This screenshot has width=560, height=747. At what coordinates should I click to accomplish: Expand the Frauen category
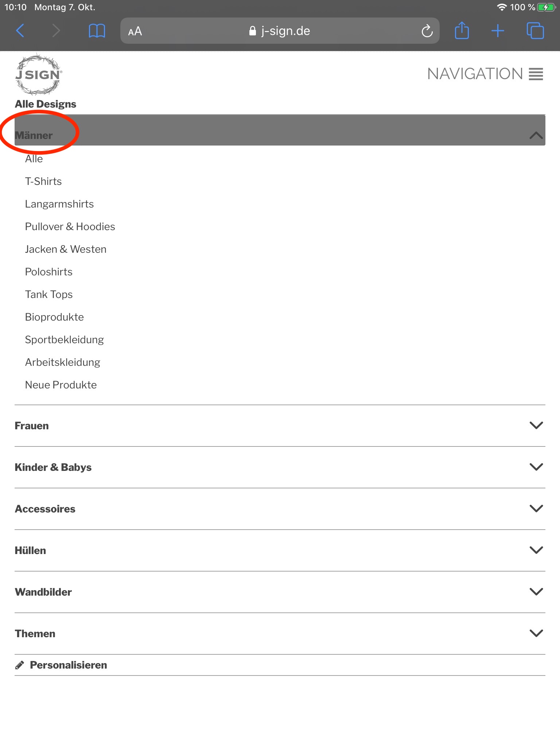click(x=536, y=425)
